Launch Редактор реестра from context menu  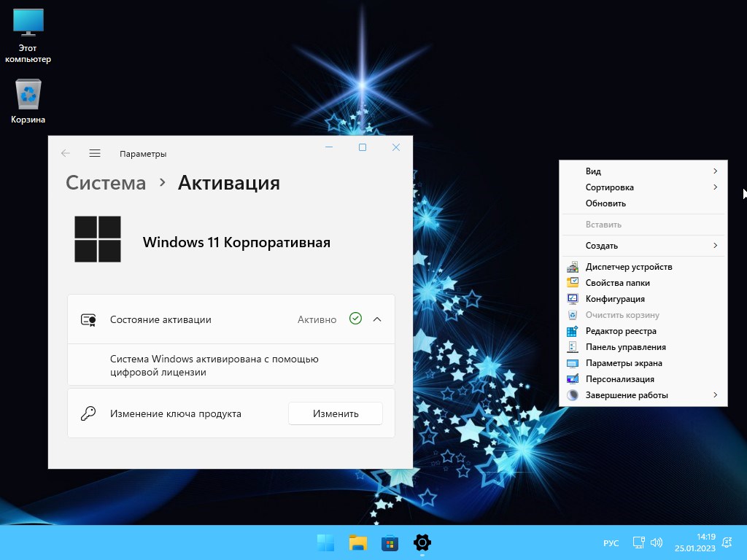[x=643, y=331]
